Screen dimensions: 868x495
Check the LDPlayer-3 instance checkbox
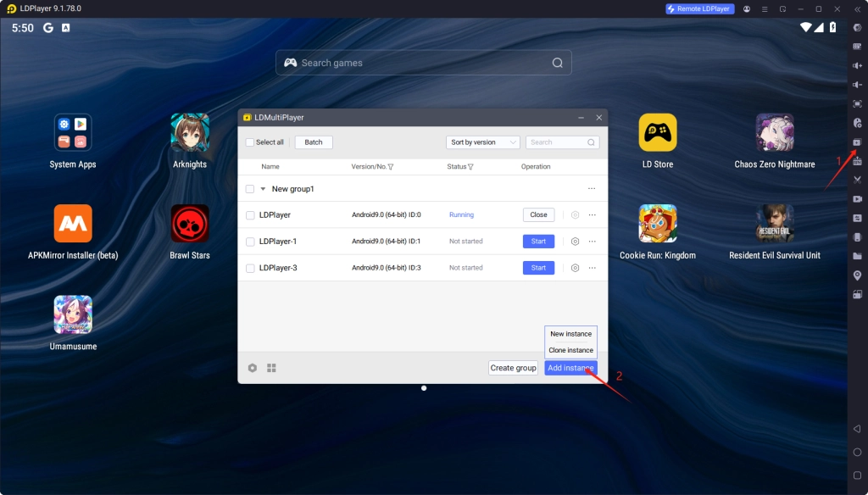pyautogui.click(x=250, y=268)
